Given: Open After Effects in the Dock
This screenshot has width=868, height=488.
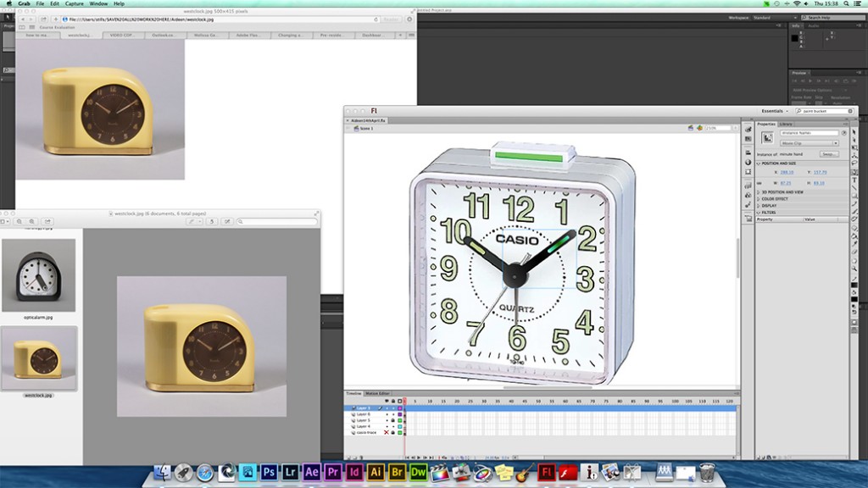Looking at the screenshot, I should click(x=312, y=472).
